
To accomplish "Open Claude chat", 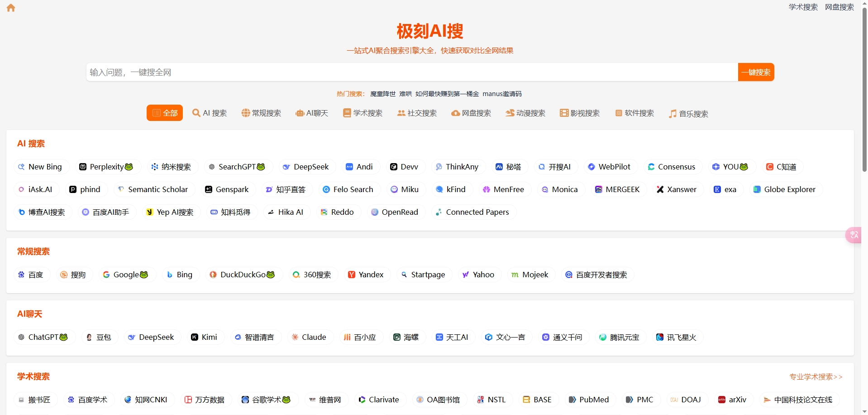I will pyautogui.click(x=309, y=337).
